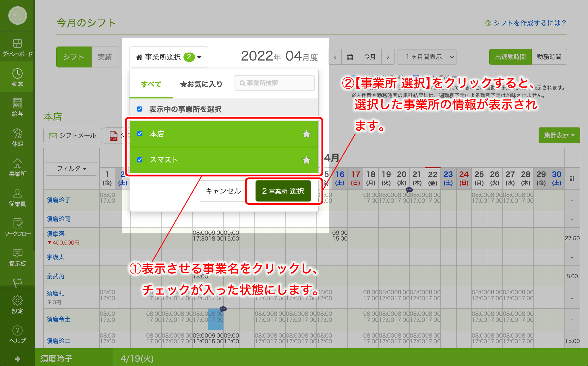Click the 2 事業所 選択 button
This screenshot has height=366, width=588.
pyautogui.click(x=283, y=191)
